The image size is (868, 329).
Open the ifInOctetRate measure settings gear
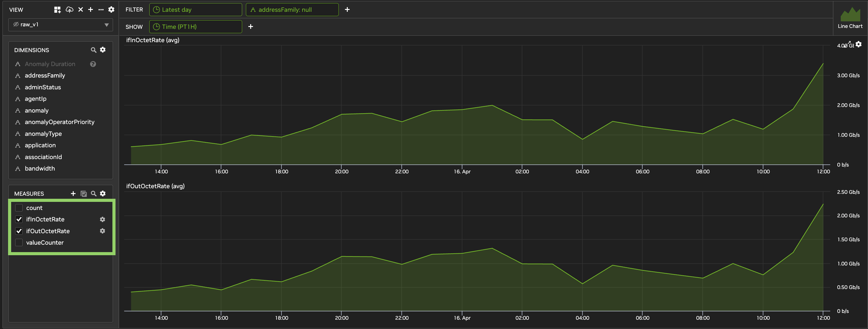[x=103, y=219]
